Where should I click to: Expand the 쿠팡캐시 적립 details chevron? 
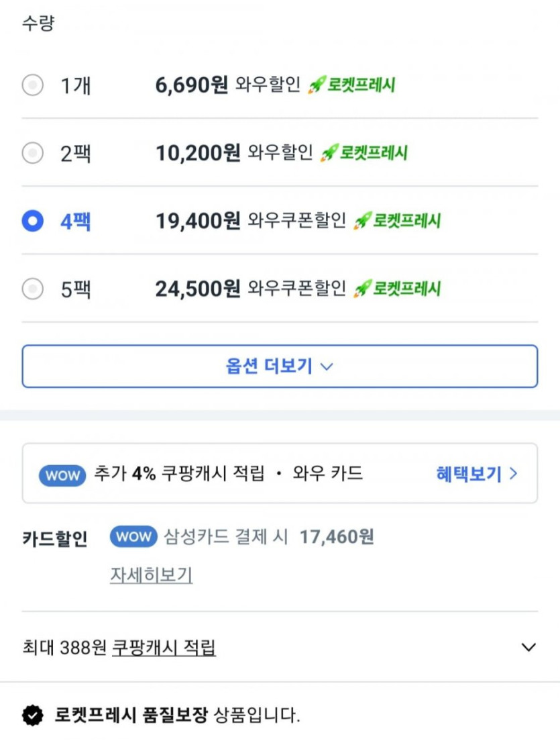[x=528, y=648]
